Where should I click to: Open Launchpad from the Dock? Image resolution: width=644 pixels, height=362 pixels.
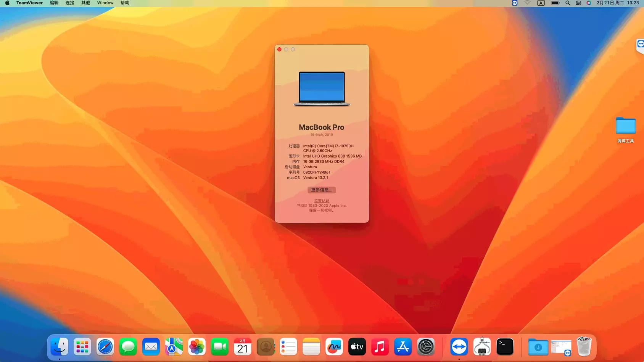click(82, 347)
